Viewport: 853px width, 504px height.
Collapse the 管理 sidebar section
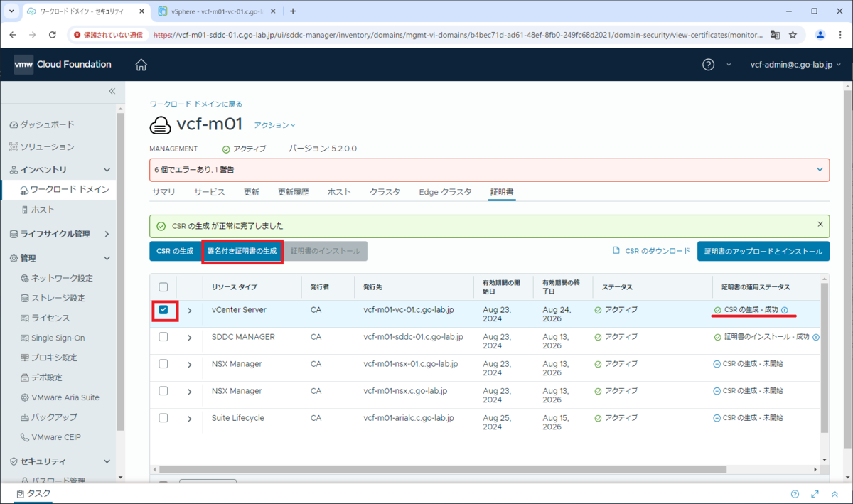107,258
